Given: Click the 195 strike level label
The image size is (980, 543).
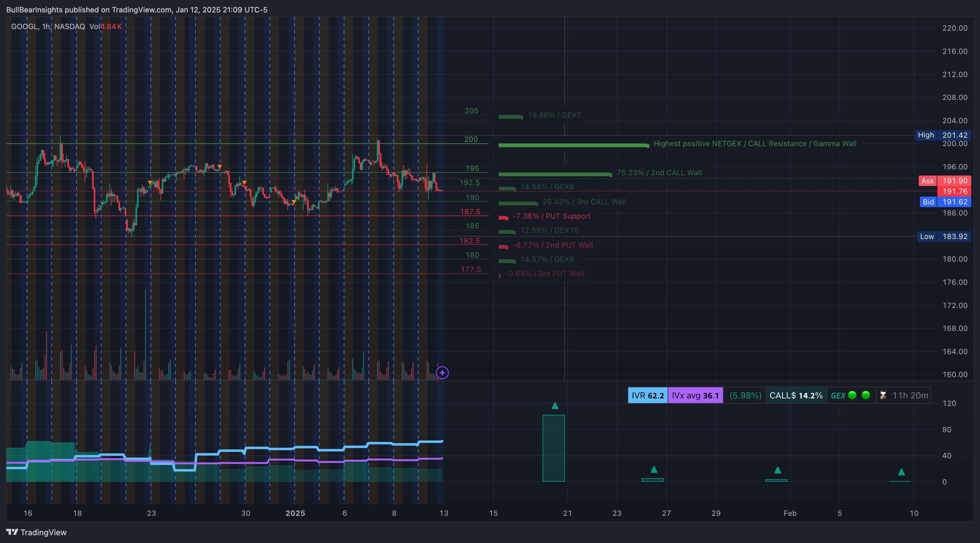Looking at the screenshot, I should click(472, 168).
